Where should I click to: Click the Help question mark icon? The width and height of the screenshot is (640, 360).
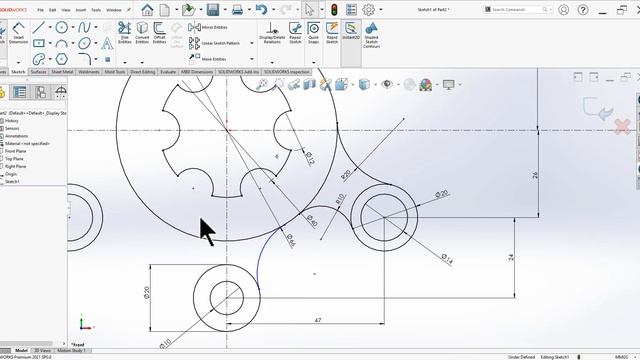click(x=583, y=9)
